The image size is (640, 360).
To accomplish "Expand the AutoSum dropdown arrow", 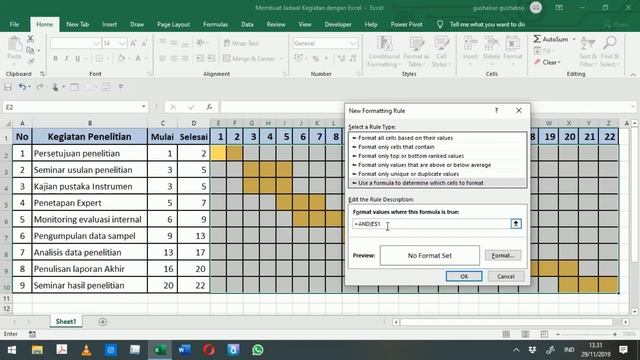I will click(x=574, y=39).
